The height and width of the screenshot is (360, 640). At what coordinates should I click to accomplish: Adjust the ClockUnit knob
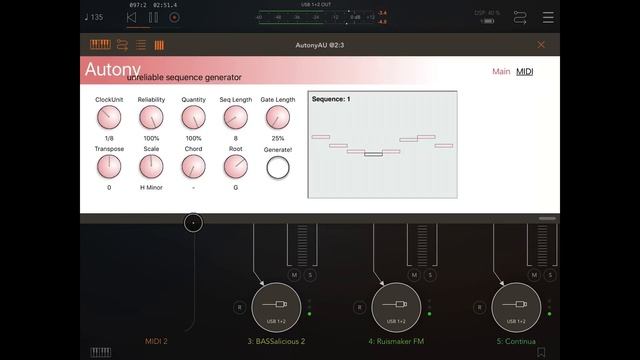coord(109,117)
